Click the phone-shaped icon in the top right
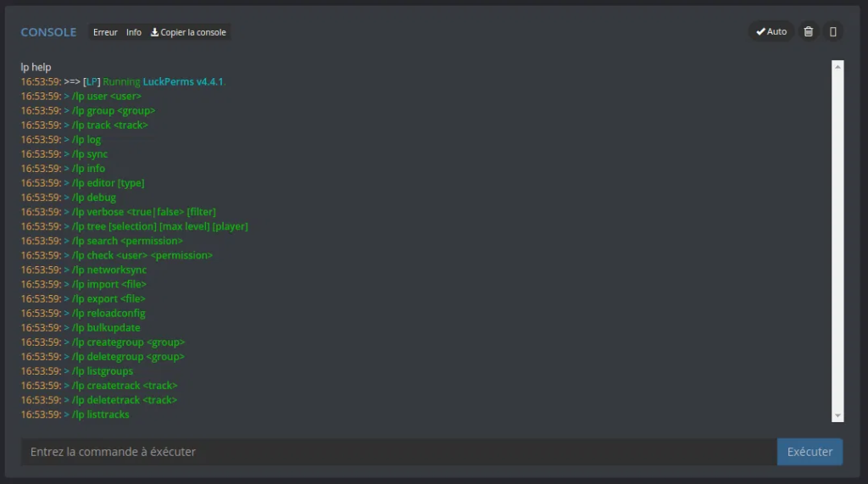 pos(833,31)
